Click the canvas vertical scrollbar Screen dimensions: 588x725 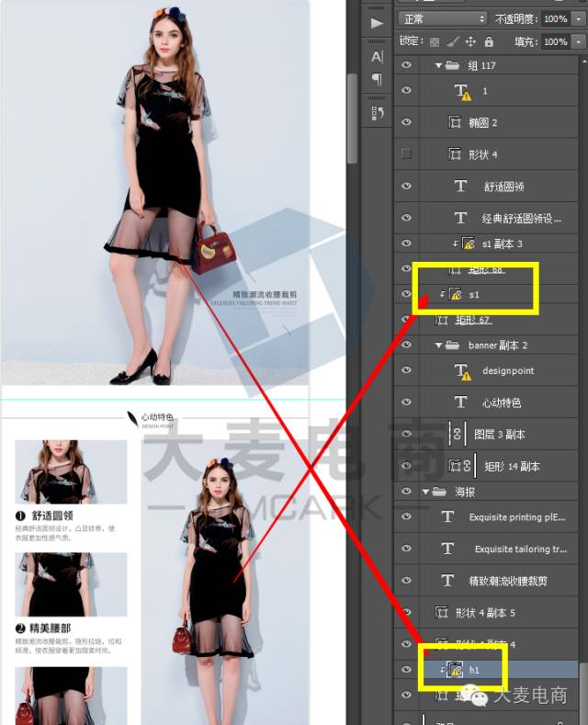(352, 118)
